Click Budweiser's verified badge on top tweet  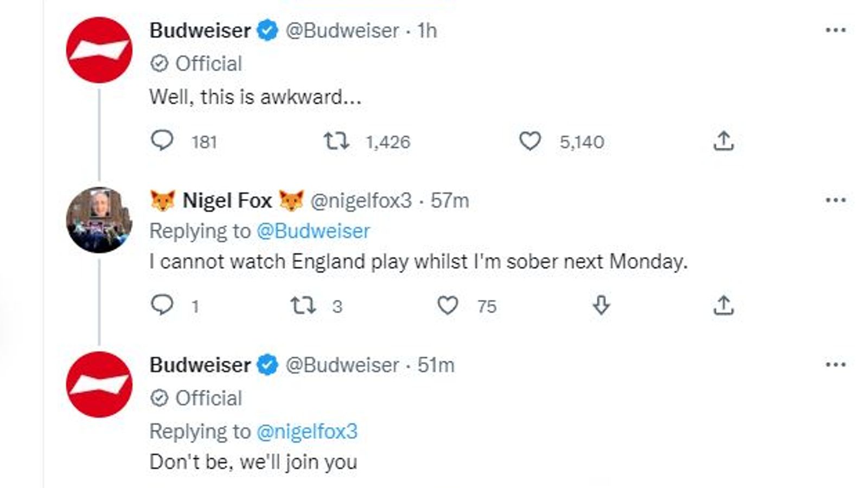pyautogui.click(x=267, y=30)
